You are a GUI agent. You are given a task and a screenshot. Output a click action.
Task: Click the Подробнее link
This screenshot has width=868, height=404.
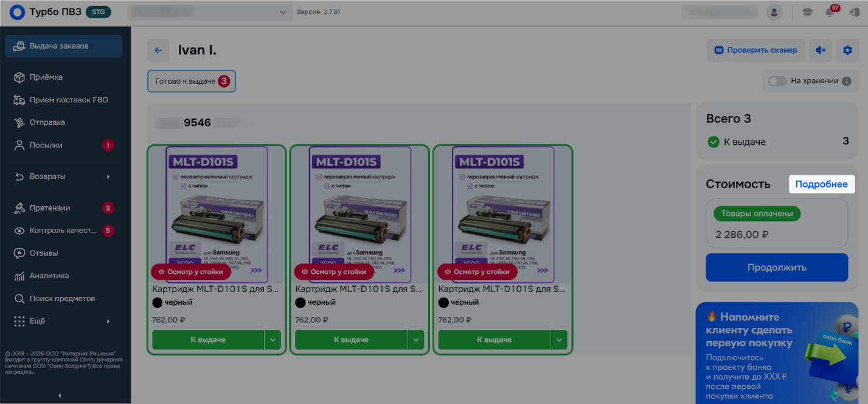(x=822, y=184)
